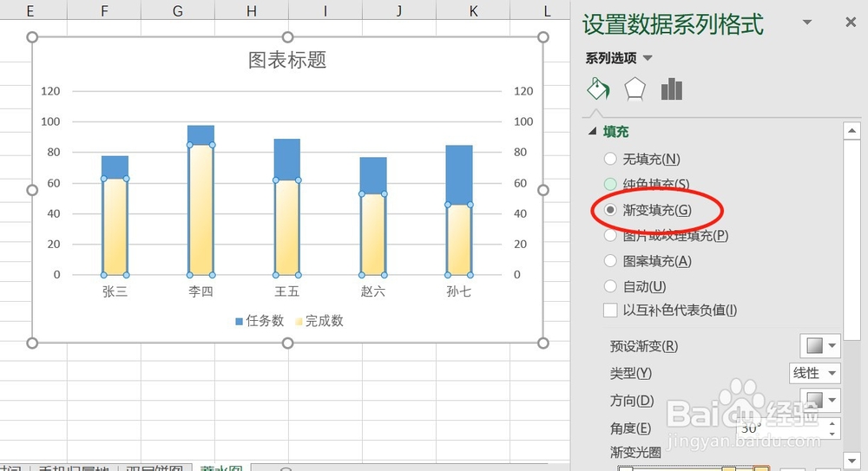Viewport: 868px width, 471px height.
Task: Select 纯色填充(S) radio option
Action: (x=610, y=184)
